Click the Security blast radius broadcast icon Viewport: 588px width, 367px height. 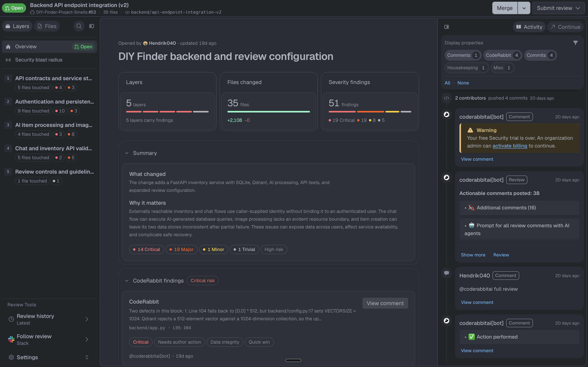(8, 60)
